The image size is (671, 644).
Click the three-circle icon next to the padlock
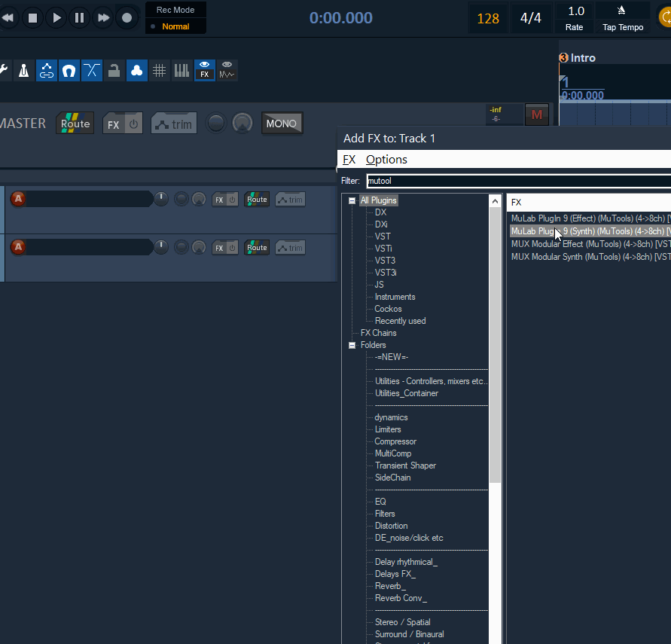point(136,71)
